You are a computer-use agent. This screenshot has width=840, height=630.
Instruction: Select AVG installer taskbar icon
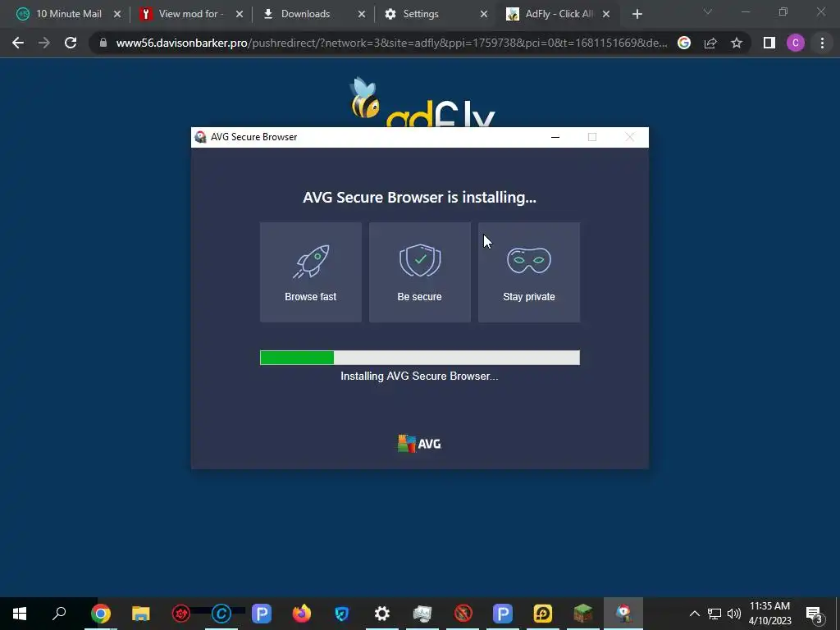click(x=623, y=614)
